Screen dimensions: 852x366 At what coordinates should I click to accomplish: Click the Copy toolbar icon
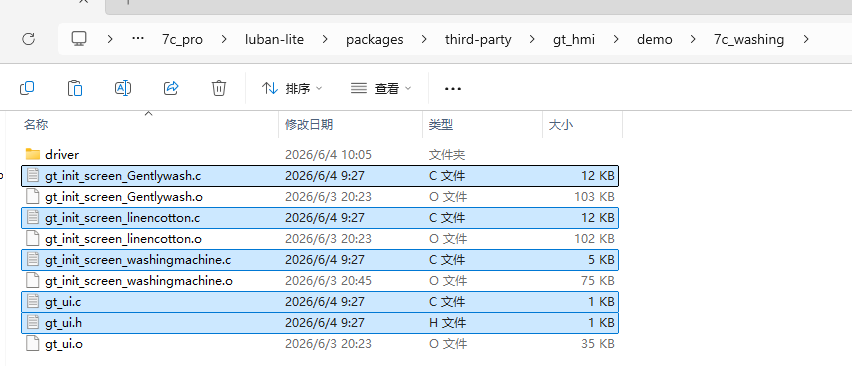coord(27,88)
